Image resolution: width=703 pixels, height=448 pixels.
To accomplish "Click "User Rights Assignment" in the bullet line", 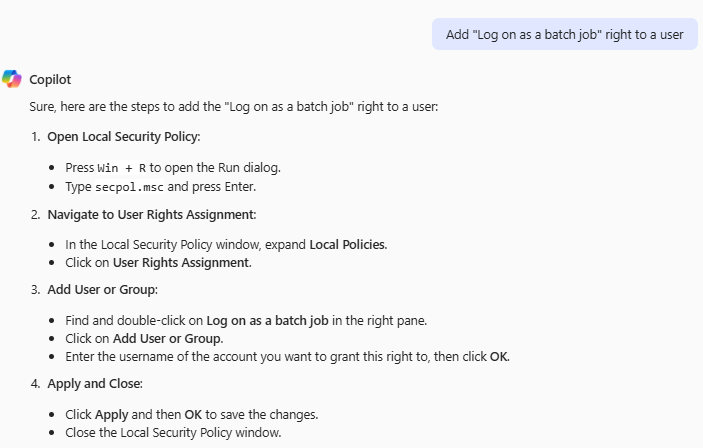I will click(x=180, y=263).
